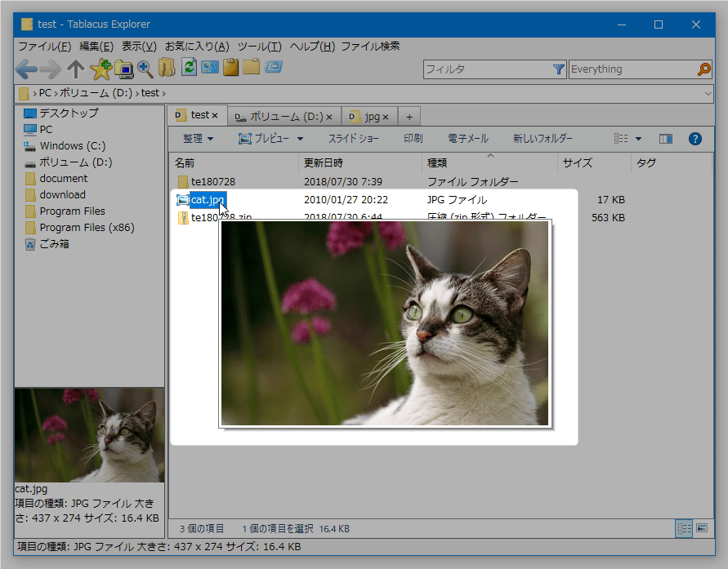Click the cat thumbnail in the side pane
Viewport: 728px width, 569px height.
click(x=90, y=435)
